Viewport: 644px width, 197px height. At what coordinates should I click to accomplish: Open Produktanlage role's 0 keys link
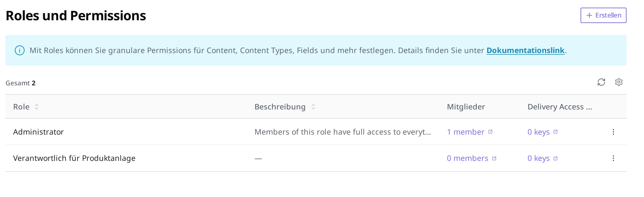coord(542,158)
